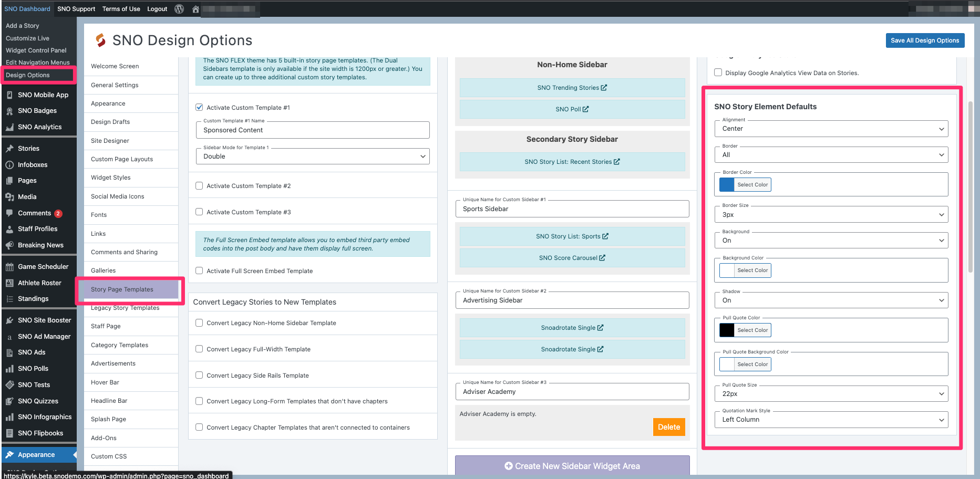Switch to the Site Designer tab
This screenshot has height=479, width=980.
pos(131,141)
